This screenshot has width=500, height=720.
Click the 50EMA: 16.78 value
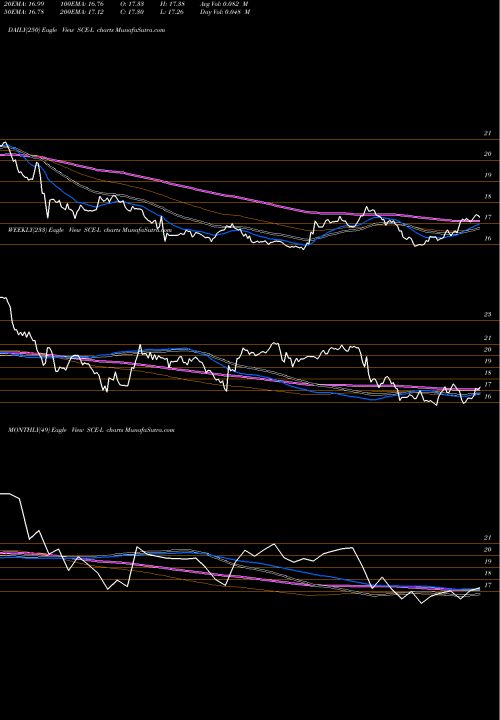[24, 12]
